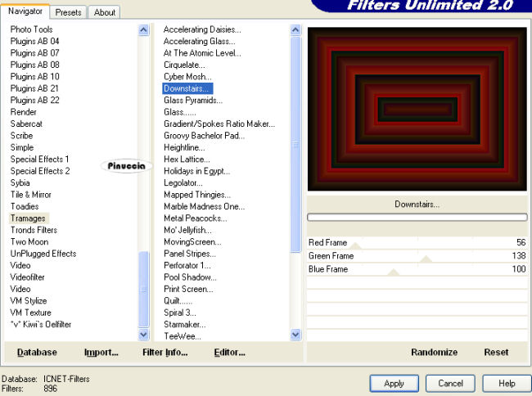Select VM Texture category
The image size is (532, 396).
30,313
